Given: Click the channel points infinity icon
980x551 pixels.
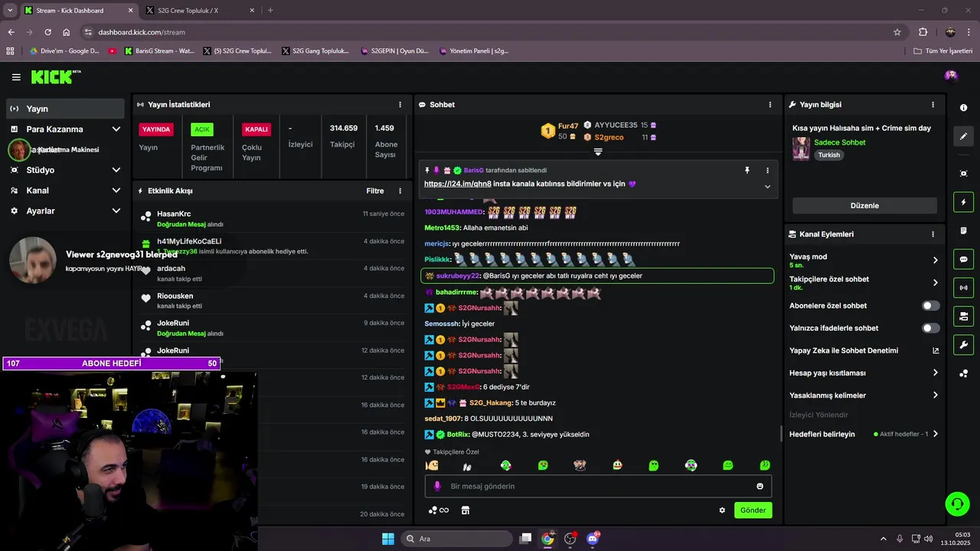Looking at the screenshot, I should point(439,510).
